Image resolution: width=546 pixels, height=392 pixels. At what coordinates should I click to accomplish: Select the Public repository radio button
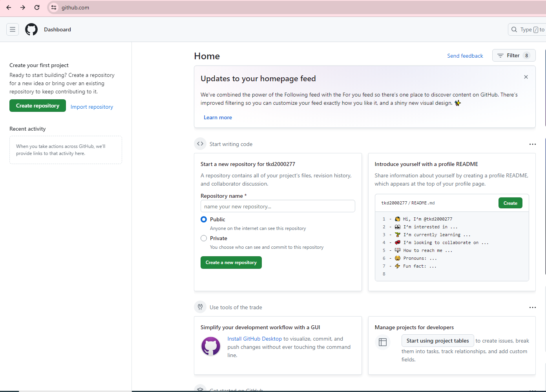(204, 219)
